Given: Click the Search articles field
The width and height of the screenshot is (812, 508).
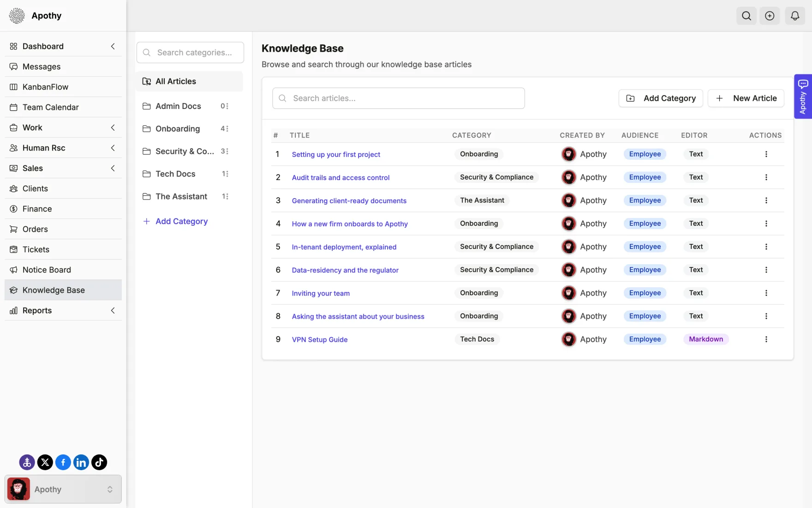Looking at the screenshot, I should pos(398,98).
